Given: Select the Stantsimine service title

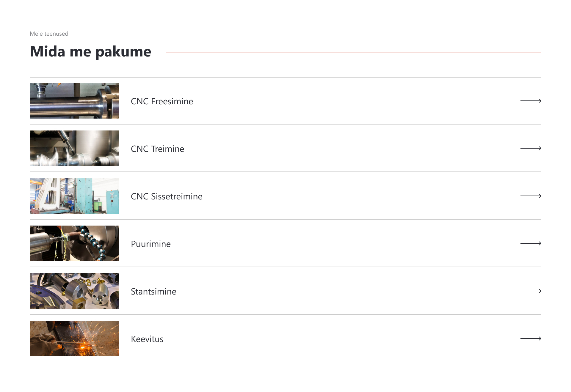Looking at the screenshot, I should (153, 292).
